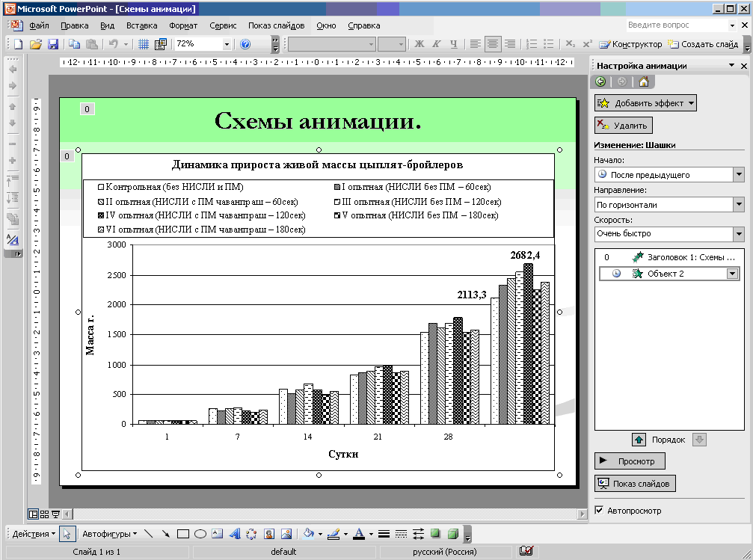This screenshot has width=753, height=560.
Task: Open the zoom percentage 72% dropdown
Action: pyautogui.click(x=227, y=45)
